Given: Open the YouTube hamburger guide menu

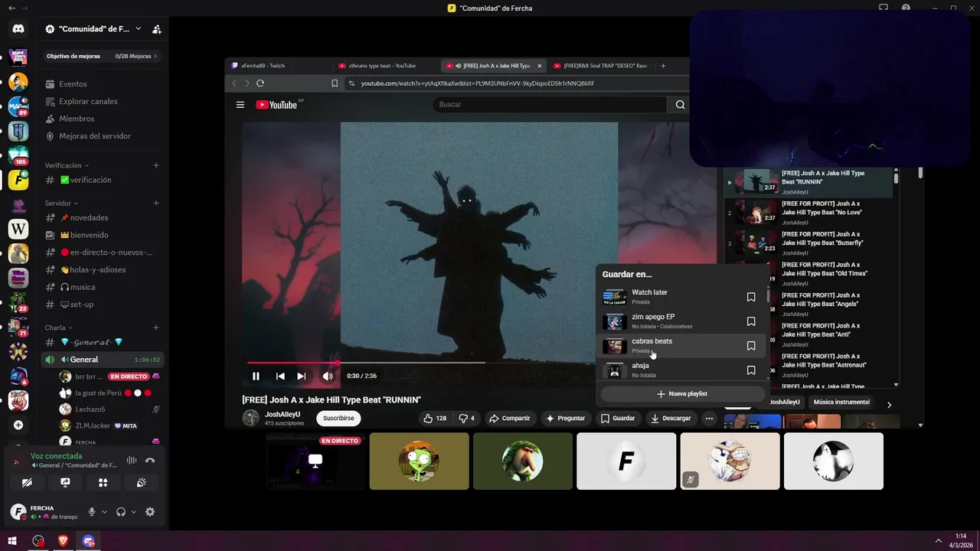Looking at the screenshot, I should [240, 105].
